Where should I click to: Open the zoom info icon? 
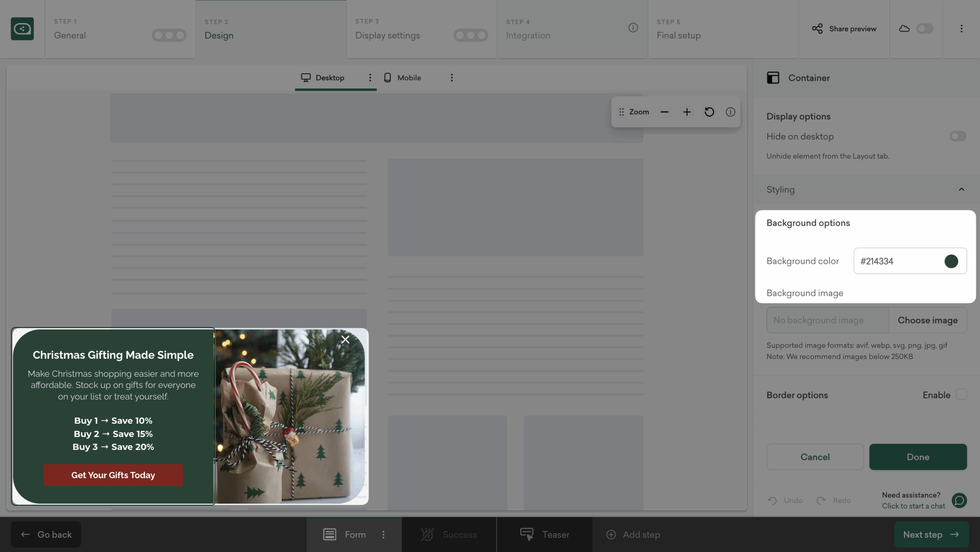tap(730, 112)
